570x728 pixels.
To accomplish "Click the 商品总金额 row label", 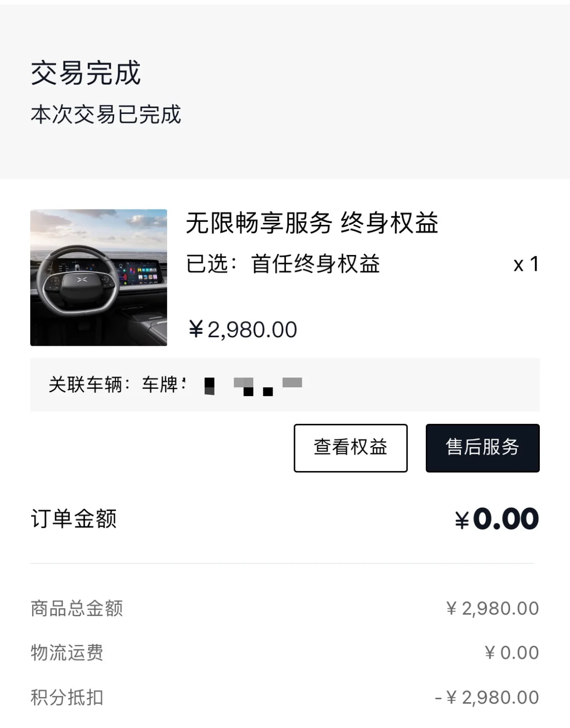I will (x=76, y=608).
